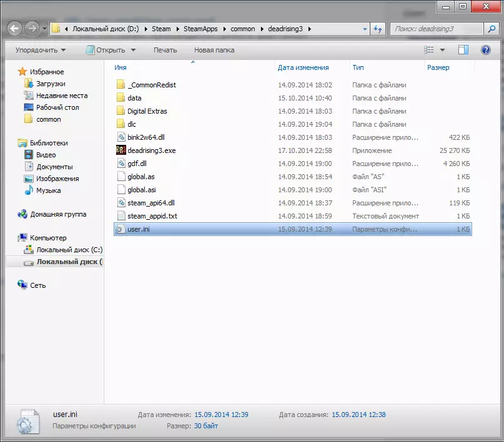Select Рабочий стол in the sidebar
This screenshot has width=504, height=442.
[57, 107]
